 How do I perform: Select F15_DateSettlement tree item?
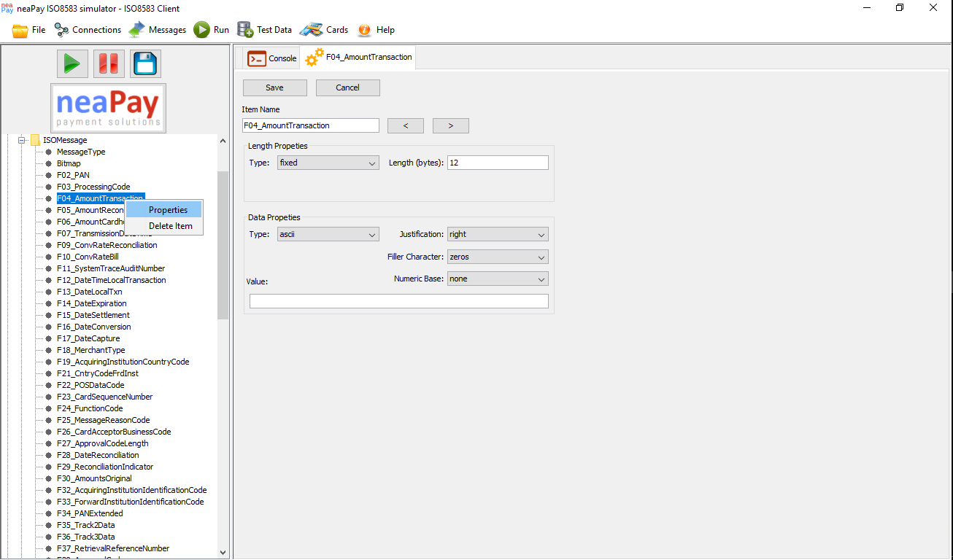click(93, 315)
